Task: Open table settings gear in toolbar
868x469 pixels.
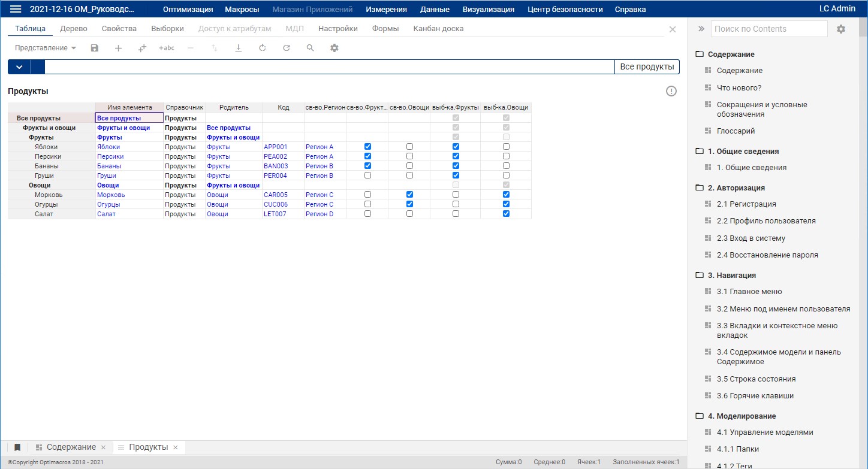Action: 334,48
